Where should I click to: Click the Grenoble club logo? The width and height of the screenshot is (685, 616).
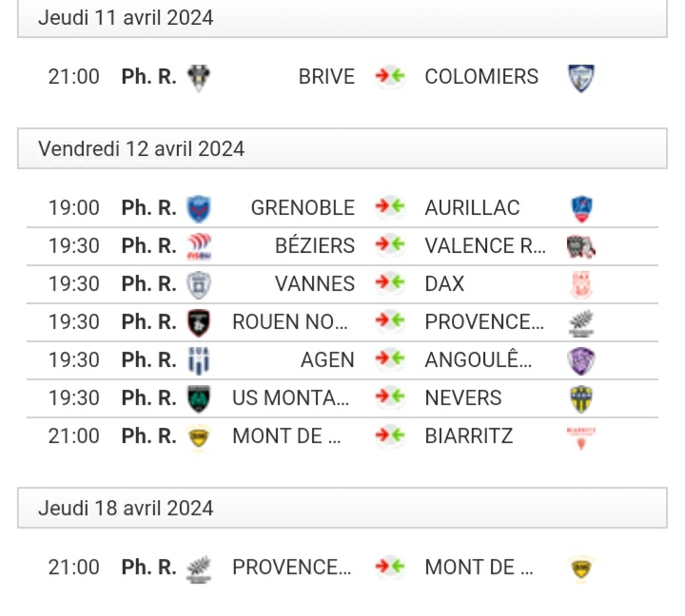[x=199, y=209]
